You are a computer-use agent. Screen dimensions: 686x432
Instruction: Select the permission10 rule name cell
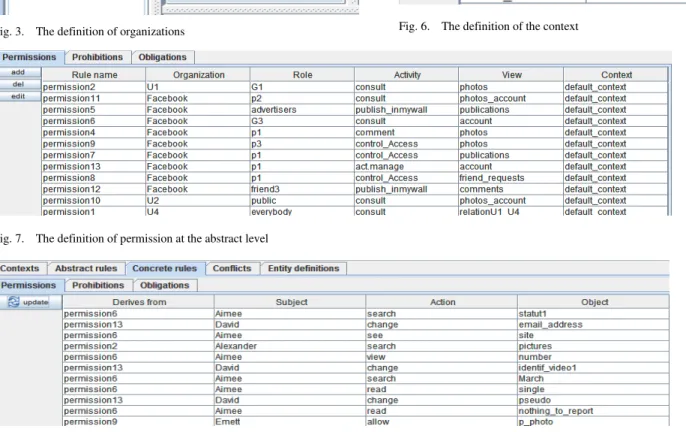click(94, 201)
